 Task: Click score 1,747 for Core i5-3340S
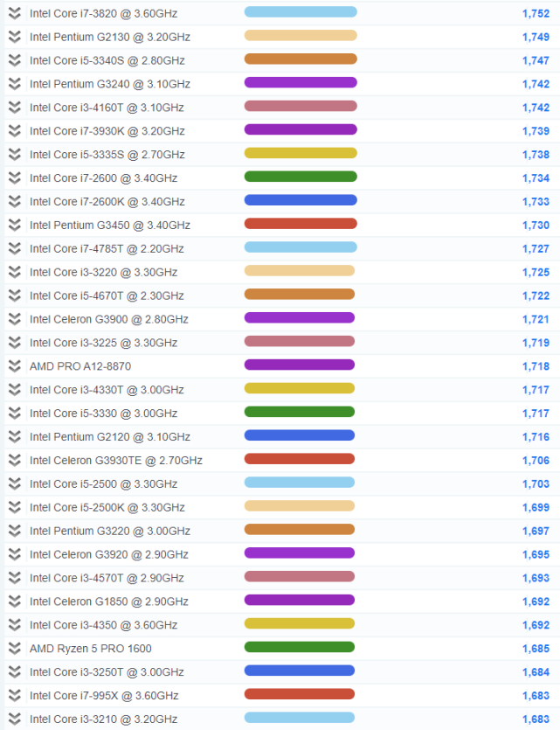click(536, 60)
